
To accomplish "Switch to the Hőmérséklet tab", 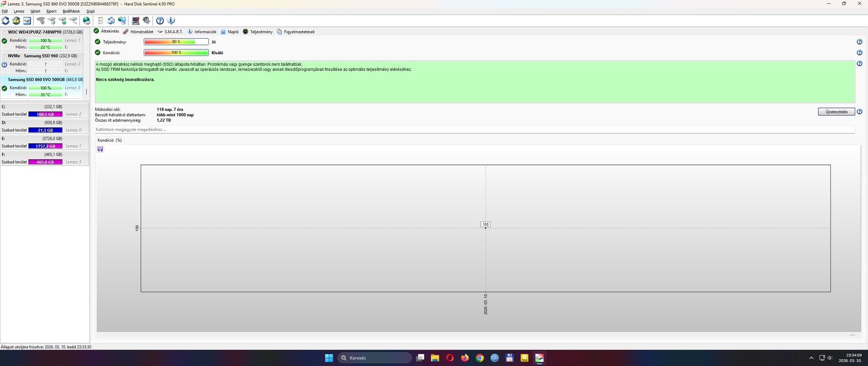I will coord(138,32).
